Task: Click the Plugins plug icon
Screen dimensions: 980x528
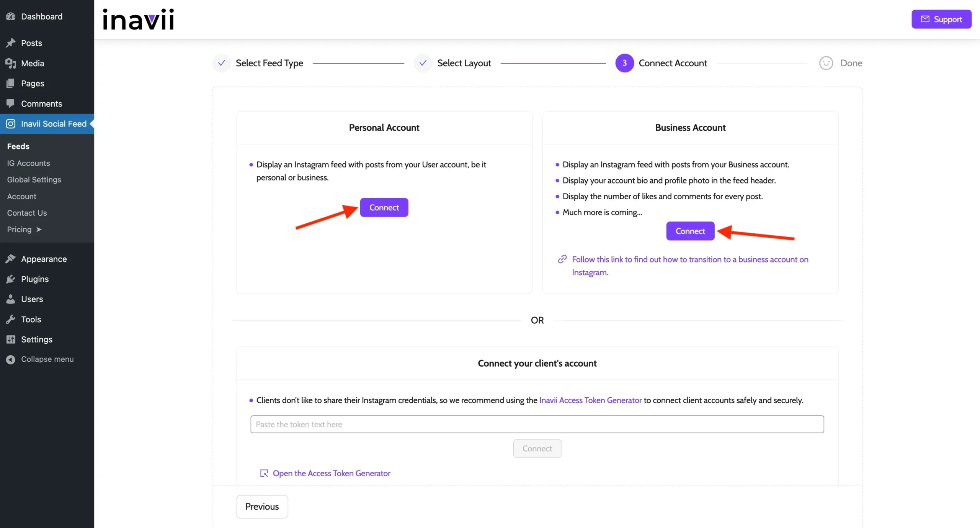Action: click(x=11, y=279)
